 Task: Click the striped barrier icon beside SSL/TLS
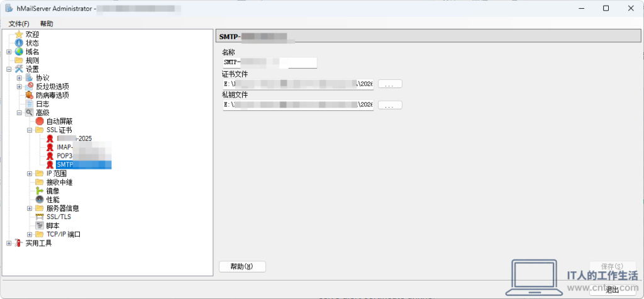[40, 217]
